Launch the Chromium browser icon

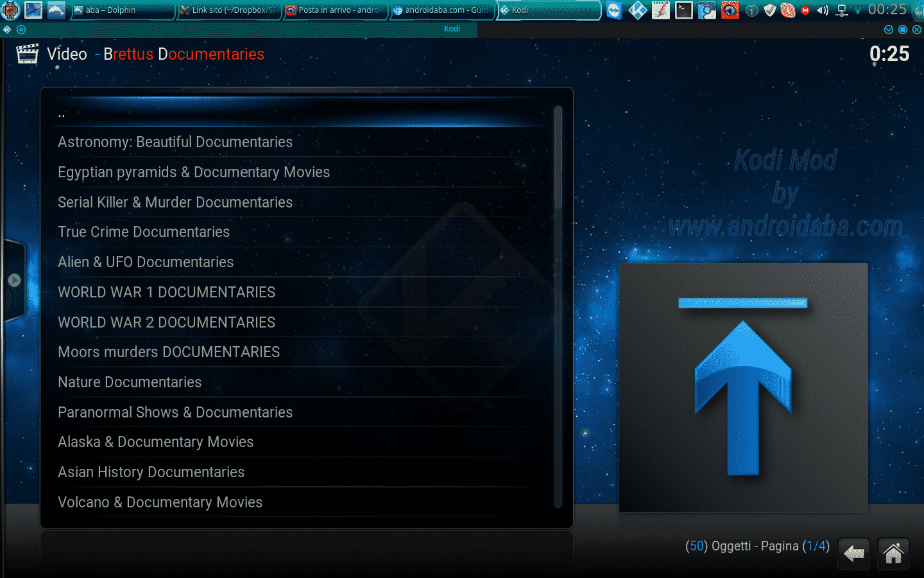click(x=707, y=10)
